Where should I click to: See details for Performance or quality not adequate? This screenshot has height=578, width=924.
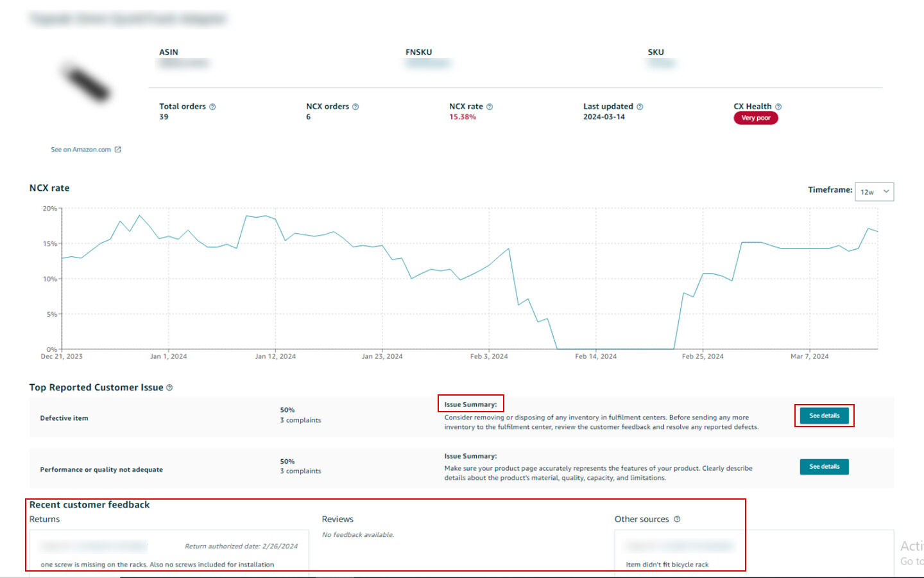(824, 466)
